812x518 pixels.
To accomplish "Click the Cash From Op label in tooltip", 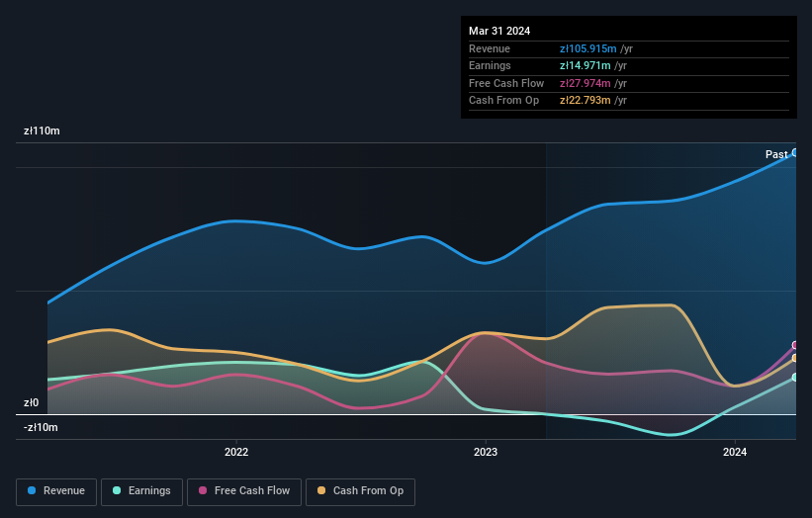I will click(x=503, y=101).
